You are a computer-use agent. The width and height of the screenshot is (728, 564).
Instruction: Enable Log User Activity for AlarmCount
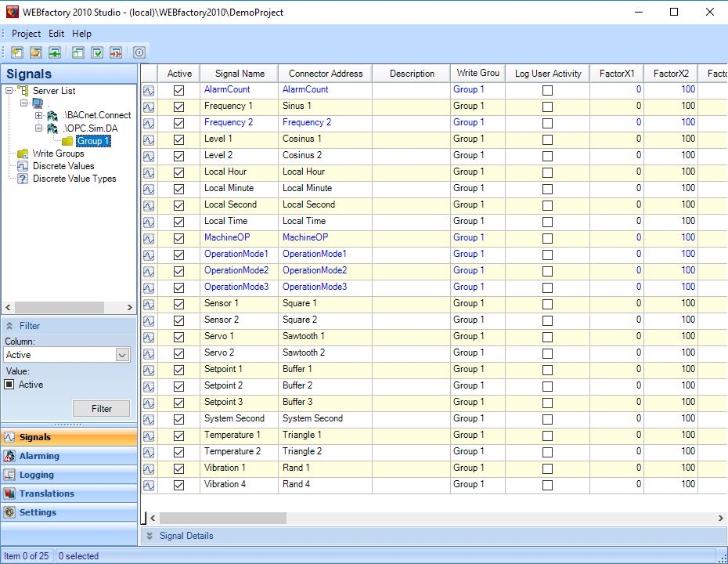pos(547,90)
